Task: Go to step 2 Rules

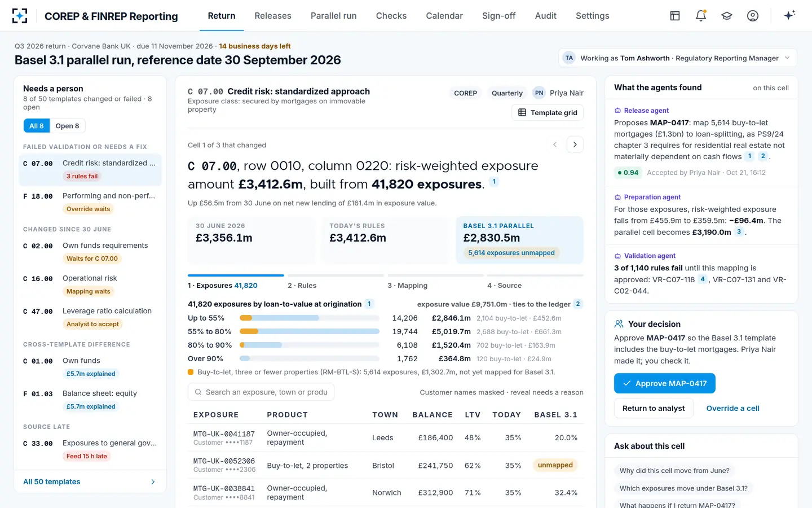Action: [336, 282]
